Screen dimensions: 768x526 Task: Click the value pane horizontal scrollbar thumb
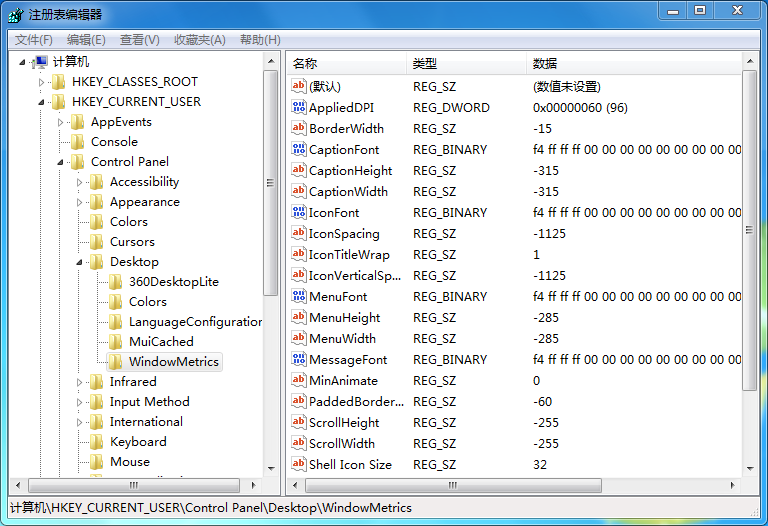pos(453,485)
